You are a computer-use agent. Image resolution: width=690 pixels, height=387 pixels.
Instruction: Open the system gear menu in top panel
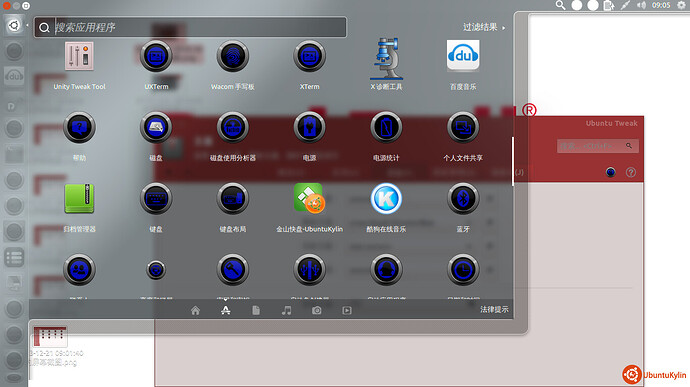tap(682, 5)
